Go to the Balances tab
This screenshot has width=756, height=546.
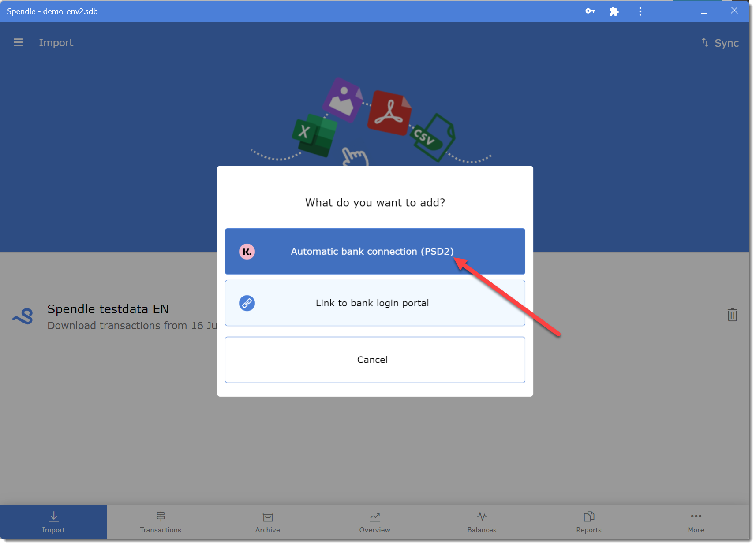tap(482, 522)
